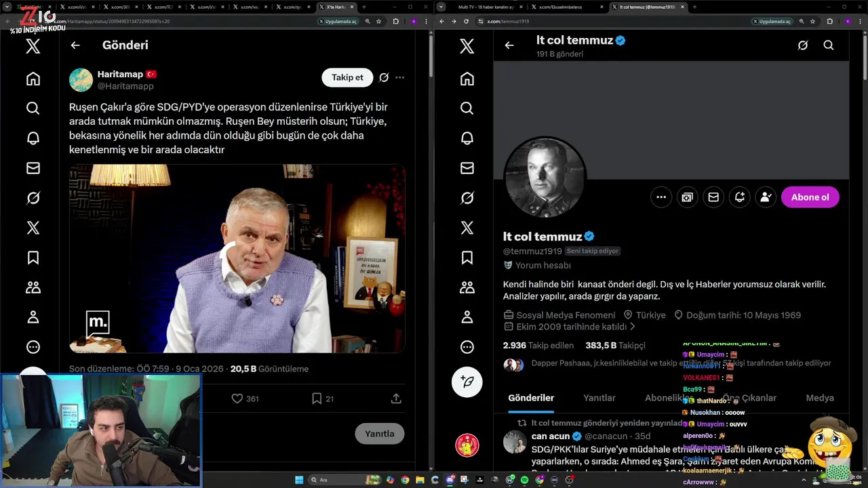
Task: Like the Haritamap post with 361 likes
Action: [237, 399]
